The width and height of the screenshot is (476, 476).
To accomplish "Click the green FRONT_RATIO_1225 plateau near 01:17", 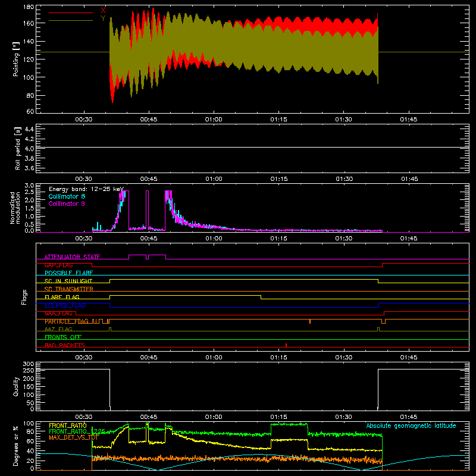I will [x=289, y=424].
